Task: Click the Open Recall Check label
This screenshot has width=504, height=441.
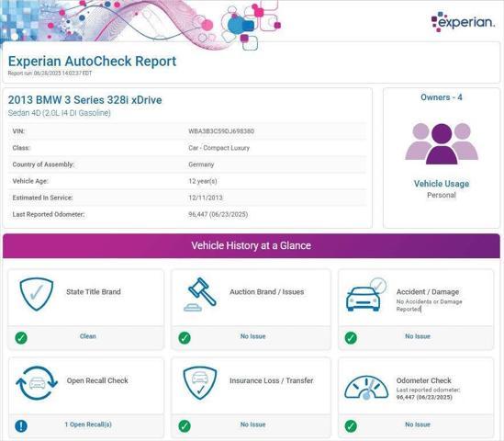Action: (97, 380)
